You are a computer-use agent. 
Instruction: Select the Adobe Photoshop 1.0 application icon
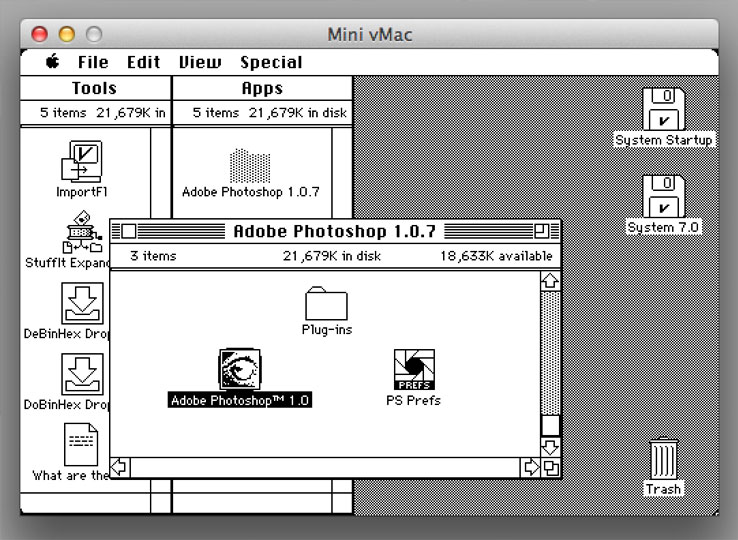pyautogui.click(x=240, y=369)
